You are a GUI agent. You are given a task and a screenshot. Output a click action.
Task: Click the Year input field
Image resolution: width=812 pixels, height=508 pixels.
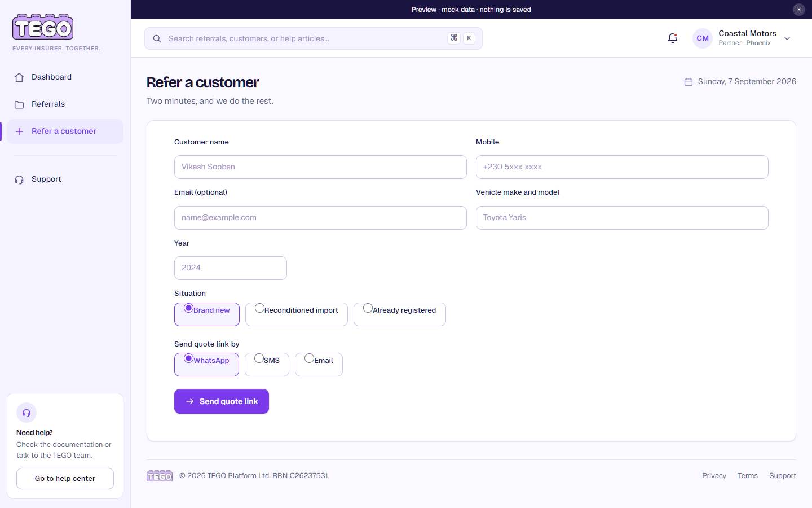(x=231, y=268)
